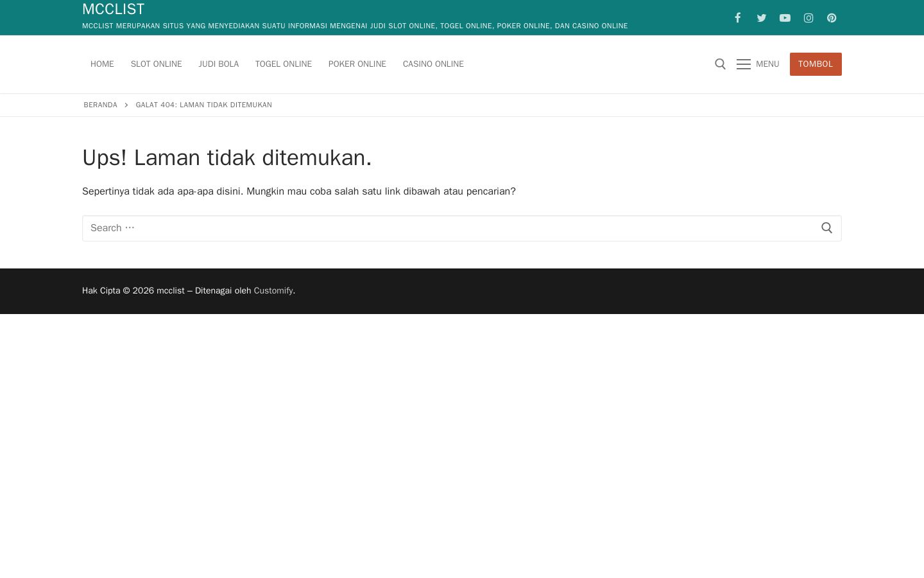The height and width of the screenshot is (578, 924).
Task: Submit search with the field's magnifier icon
Action: [x=826, y=228]
